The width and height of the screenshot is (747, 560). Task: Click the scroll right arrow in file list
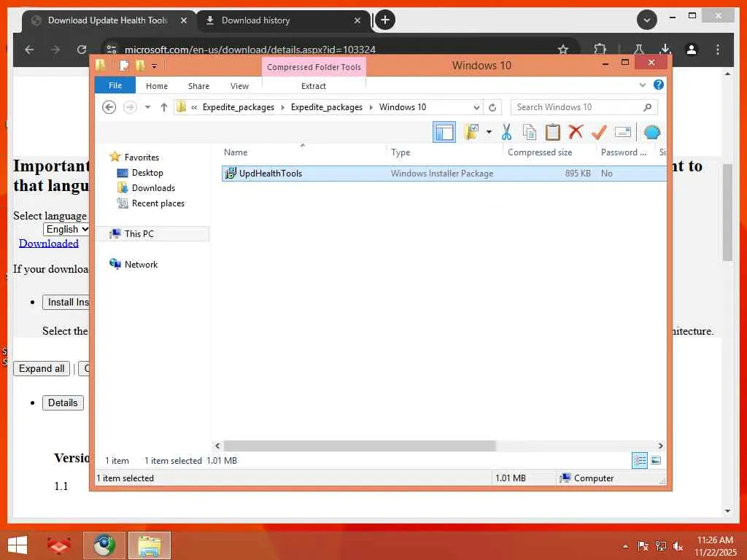[660, 446]
